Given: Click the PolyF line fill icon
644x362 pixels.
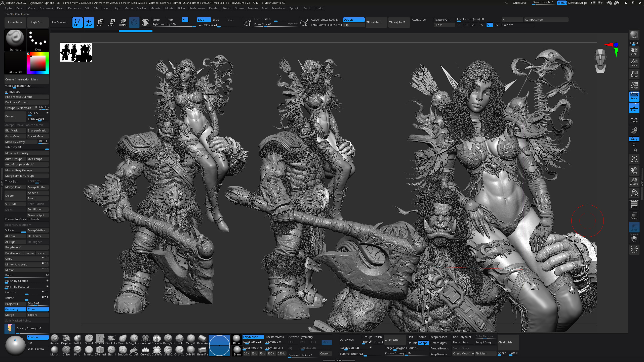Looking at the screenshot, I should [634, 204].
